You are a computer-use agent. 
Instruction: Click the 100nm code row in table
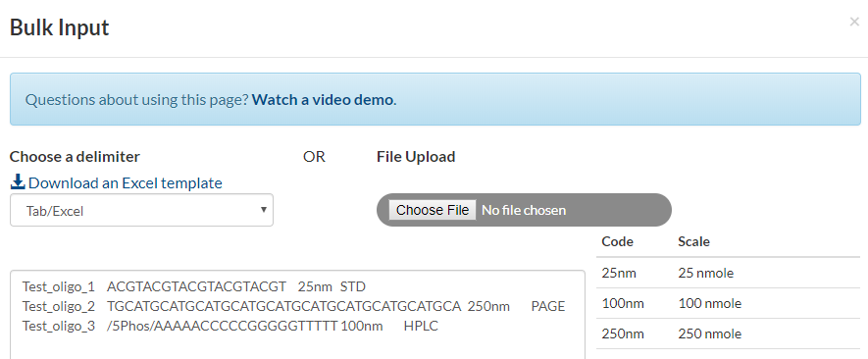click(x=728, y=303)
